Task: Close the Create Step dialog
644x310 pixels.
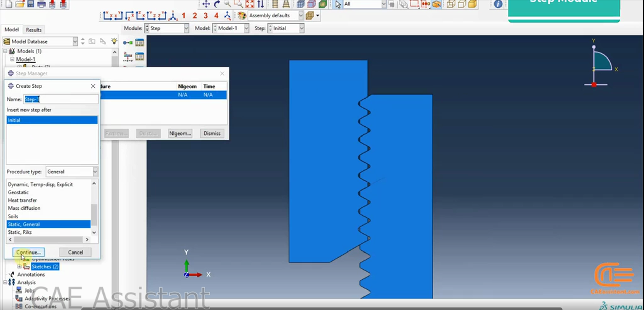Action: tap(93, 86)
